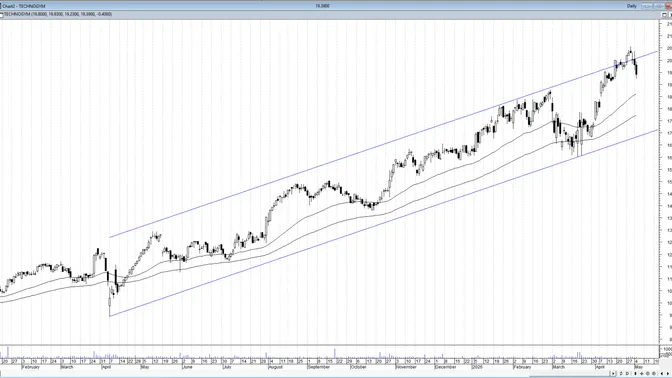This screenshot has width=672, height=378.
Task: Click the chart document icon beside the TECHNOGYM data label
Action: [2, 15]
